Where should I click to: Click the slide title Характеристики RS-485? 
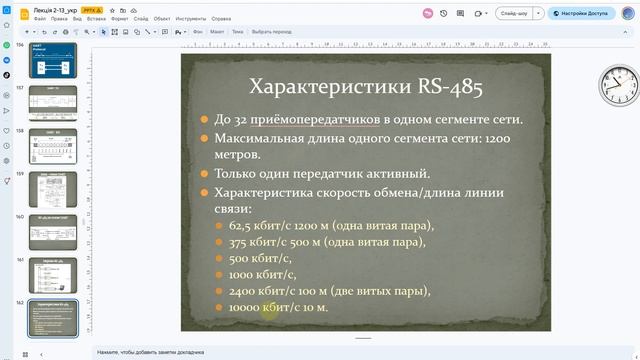(x=366, y=86)
